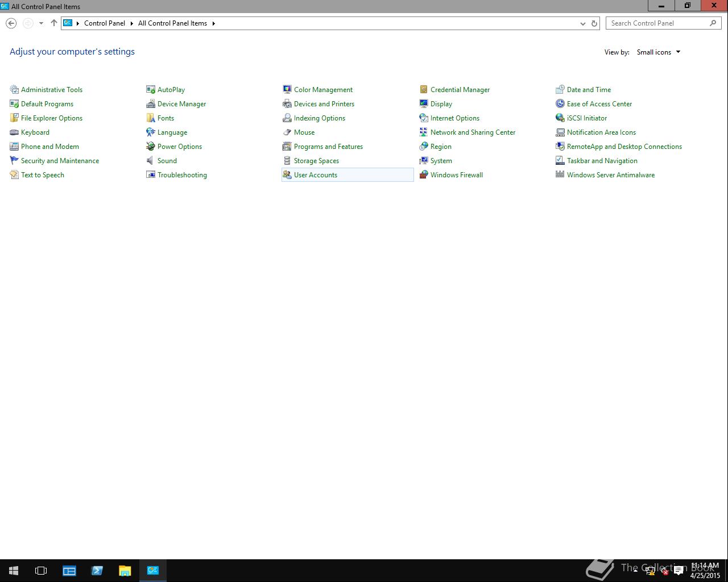The width and height of the screenshot is (728, 582).
Task: Click the Default Programs icon
Action: [x=14, y=104]
